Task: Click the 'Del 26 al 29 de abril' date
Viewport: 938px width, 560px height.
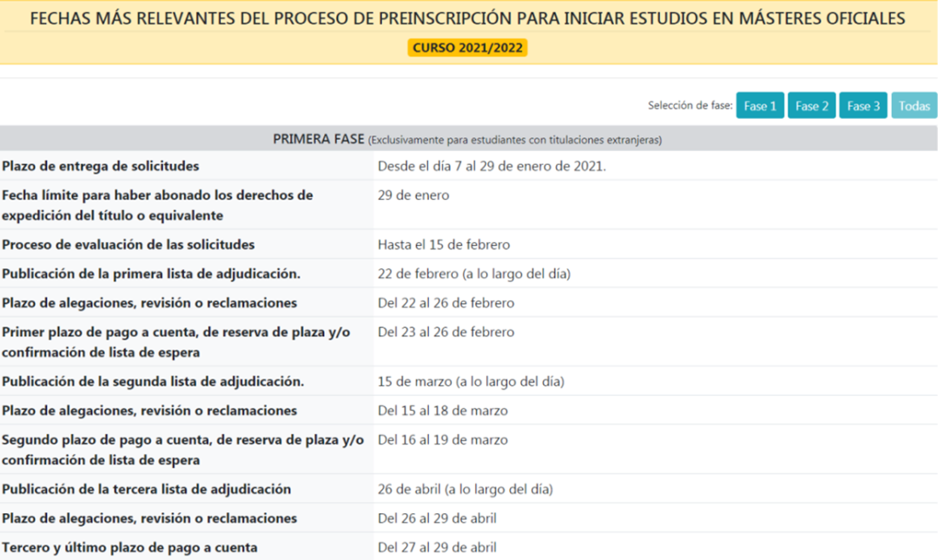Action: 437,518
